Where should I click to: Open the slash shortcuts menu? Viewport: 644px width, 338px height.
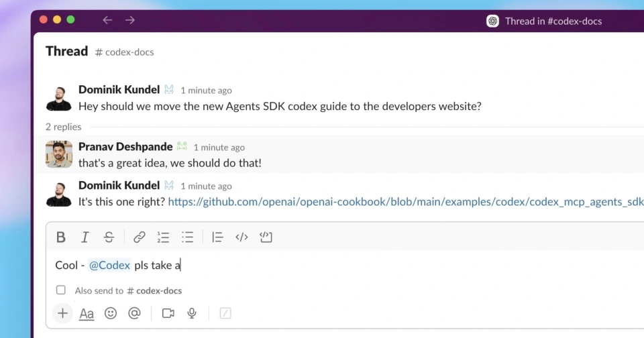pos(225,313)
